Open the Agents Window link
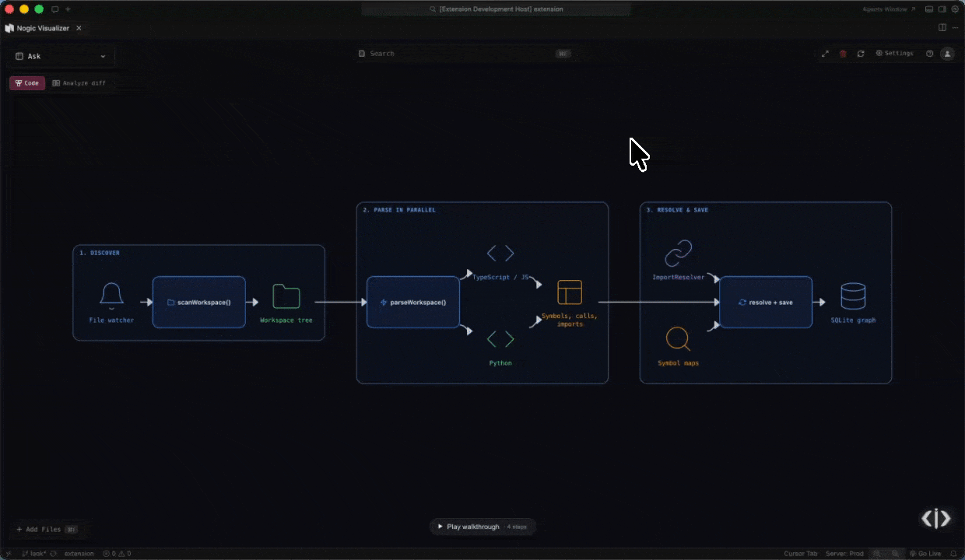 tap(889, 9)
